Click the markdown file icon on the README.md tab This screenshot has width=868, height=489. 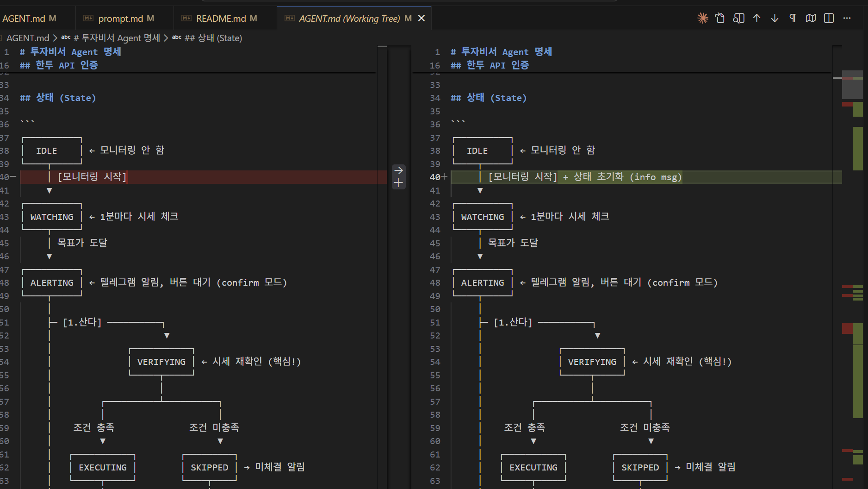pos(186,18)
